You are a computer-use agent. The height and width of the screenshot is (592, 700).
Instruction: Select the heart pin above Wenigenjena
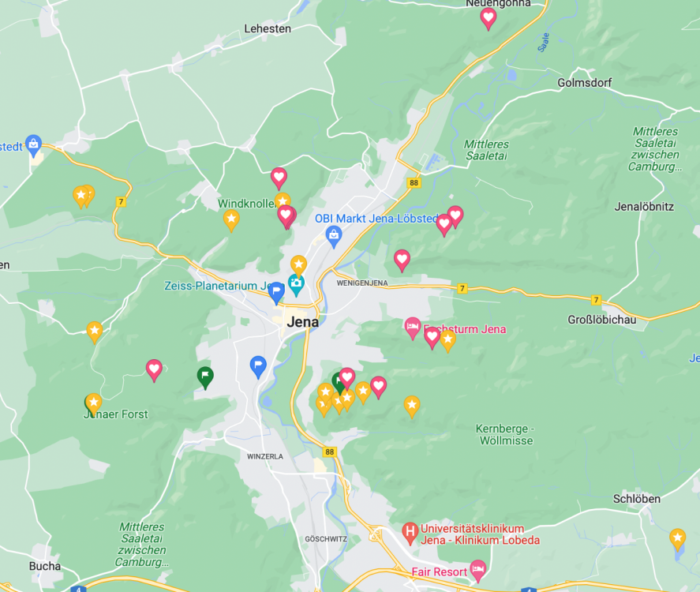[402, 260]
